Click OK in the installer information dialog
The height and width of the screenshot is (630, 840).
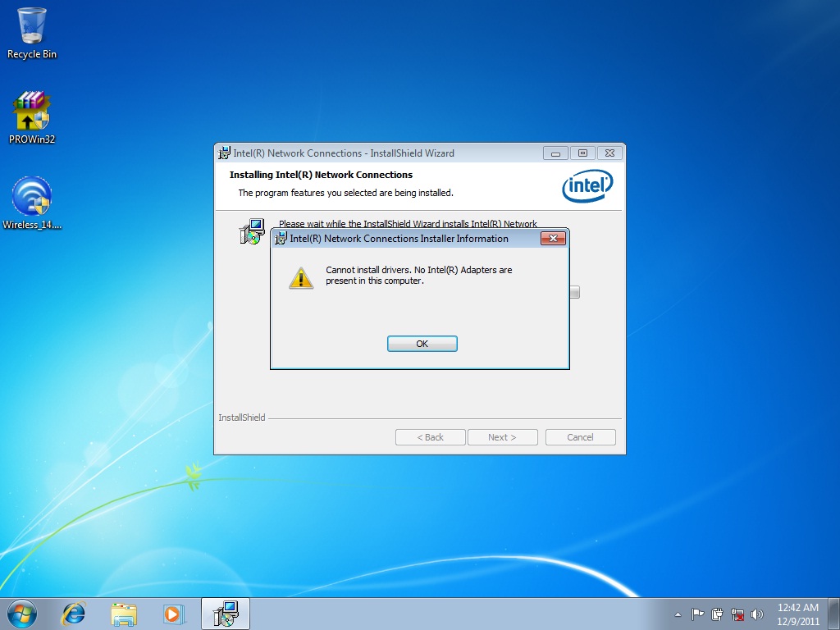pyautogui.click(x=422, y=344)
